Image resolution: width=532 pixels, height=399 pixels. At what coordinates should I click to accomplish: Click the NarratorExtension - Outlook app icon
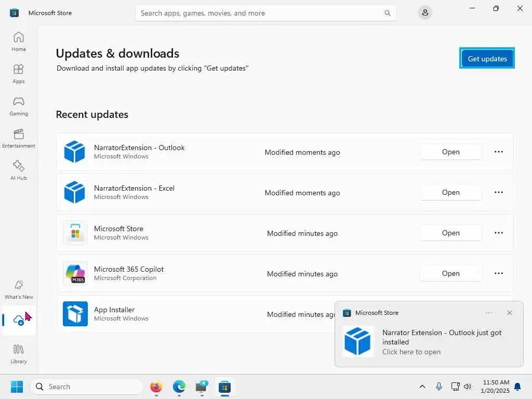pyautogui.click(x=75, y=152)
